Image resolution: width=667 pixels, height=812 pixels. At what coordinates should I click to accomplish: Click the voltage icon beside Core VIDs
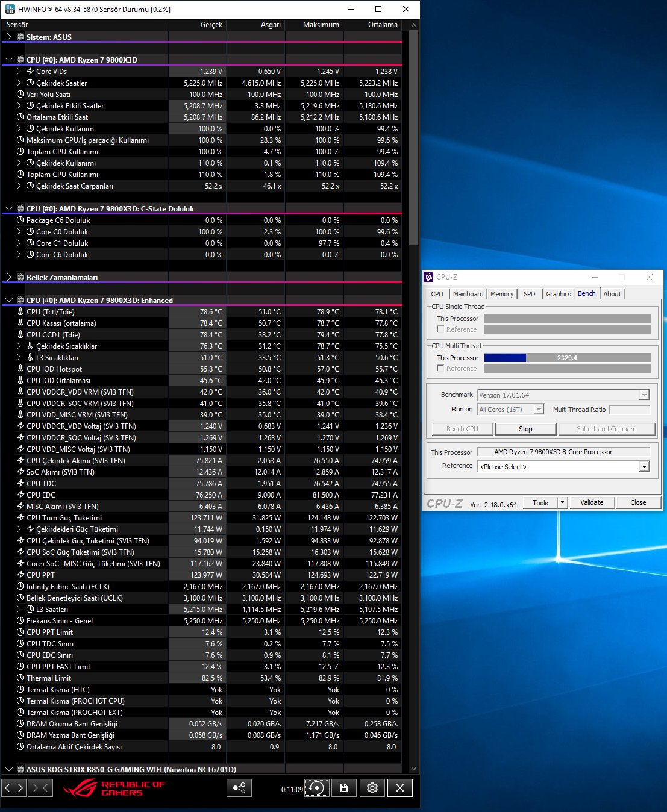coord(30,71)
